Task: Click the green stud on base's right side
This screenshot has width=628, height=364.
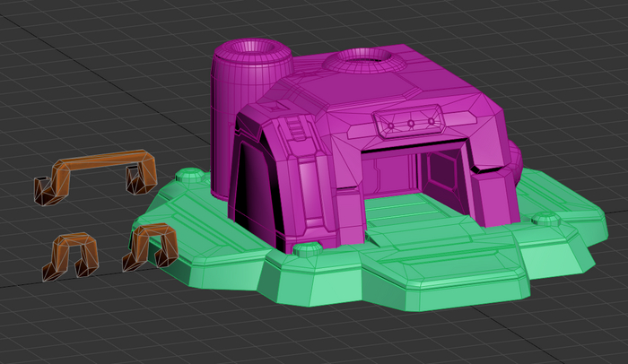Action: click(544, 219)
